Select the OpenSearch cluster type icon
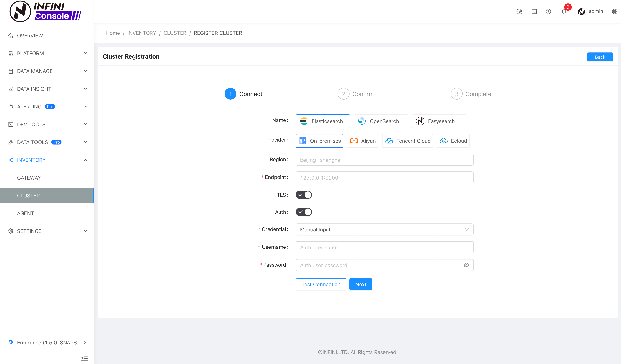Image resolution: width=621 pixels, height=364 pixels. (361, 121)
